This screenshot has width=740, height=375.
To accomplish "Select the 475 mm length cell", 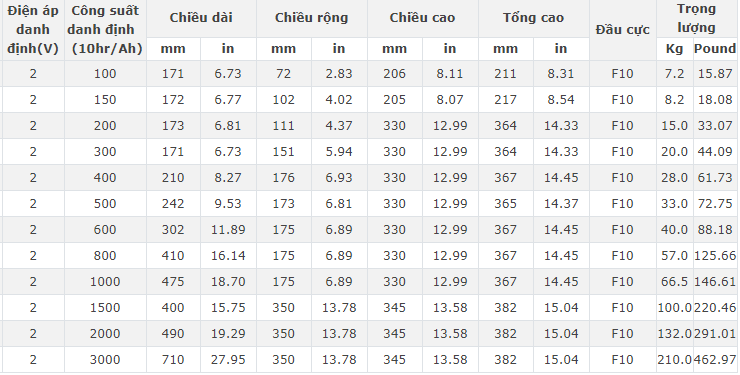I will coord(173,282).
